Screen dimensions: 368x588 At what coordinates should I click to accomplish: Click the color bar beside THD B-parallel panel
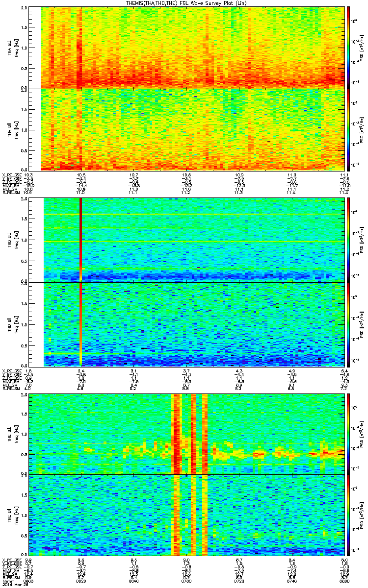348,324
